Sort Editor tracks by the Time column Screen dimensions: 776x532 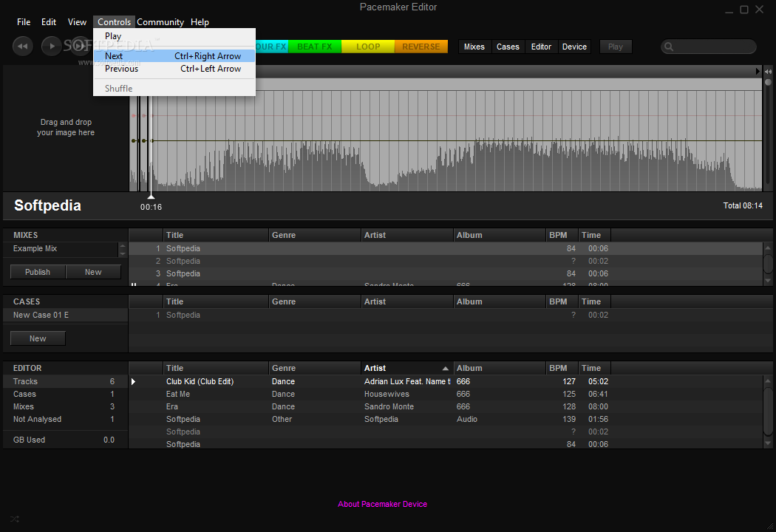(x=594, y=368)
